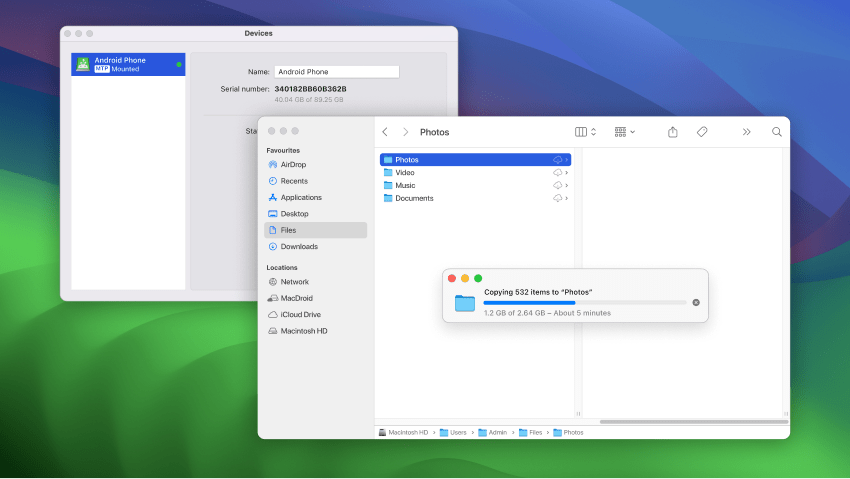Click the storage text 40.04 GB of 89.25 GB
850x479 pixels.
tap(308, 100)
